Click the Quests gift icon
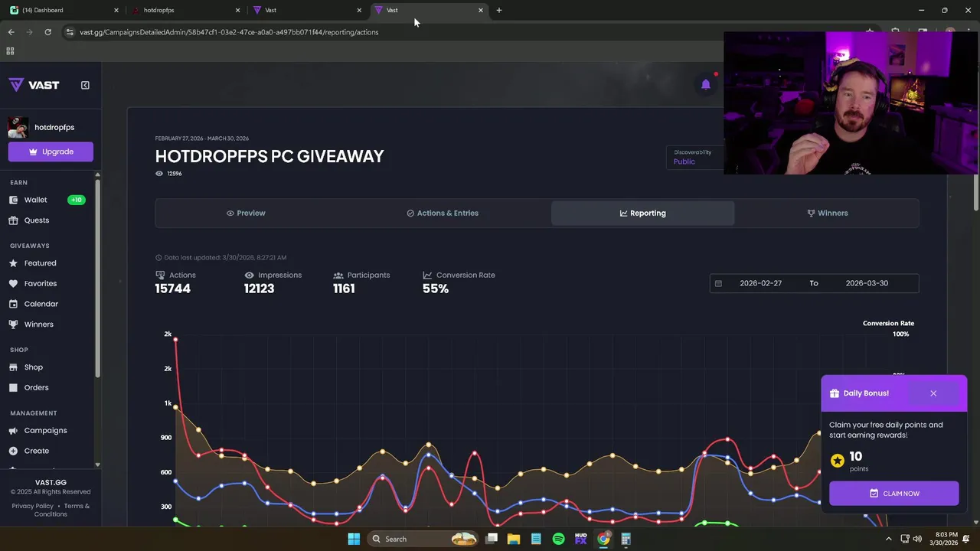 click(x=13, y=220)
